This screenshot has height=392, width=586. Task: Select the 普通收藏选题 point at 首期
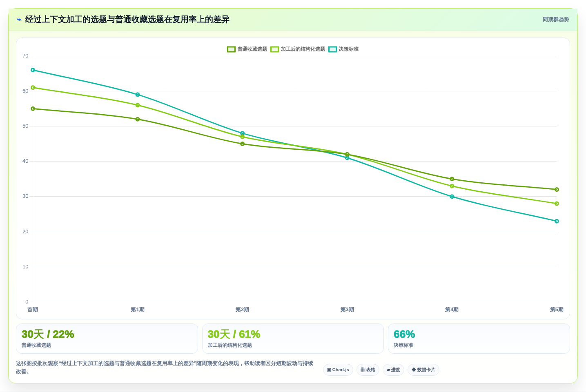[33, 109]
